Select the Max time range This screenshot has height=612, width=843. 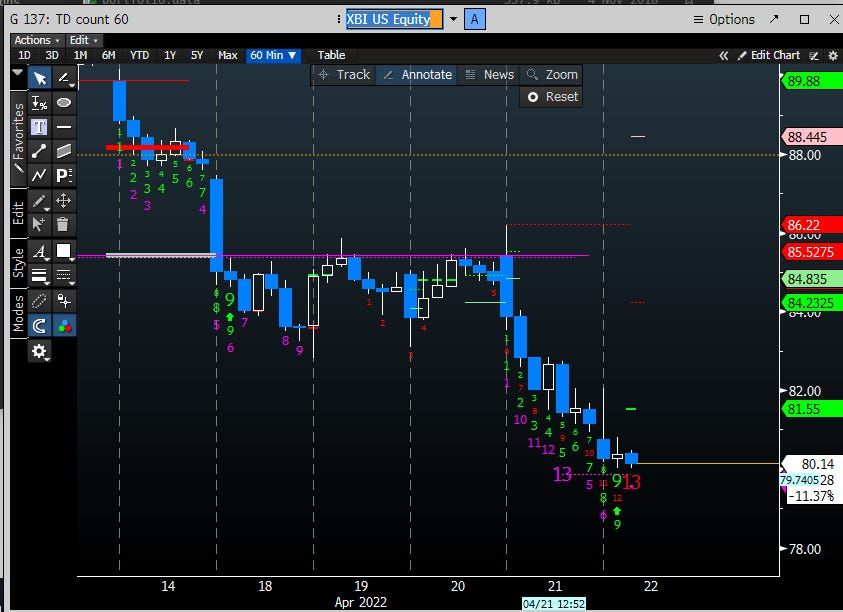(227, 55)
